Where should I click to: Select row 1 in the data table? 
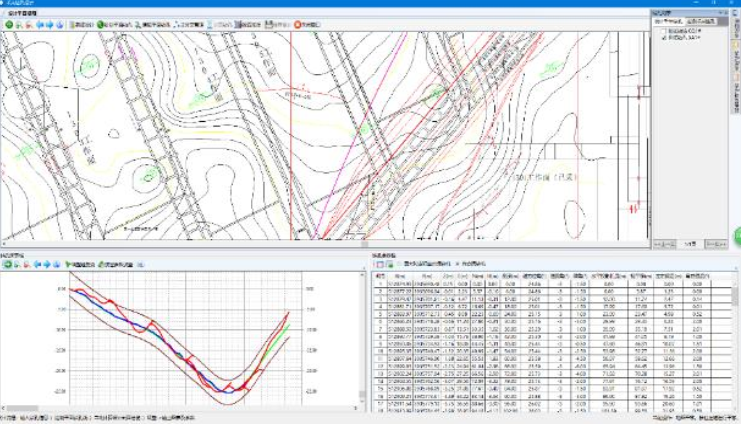[379, 283]
